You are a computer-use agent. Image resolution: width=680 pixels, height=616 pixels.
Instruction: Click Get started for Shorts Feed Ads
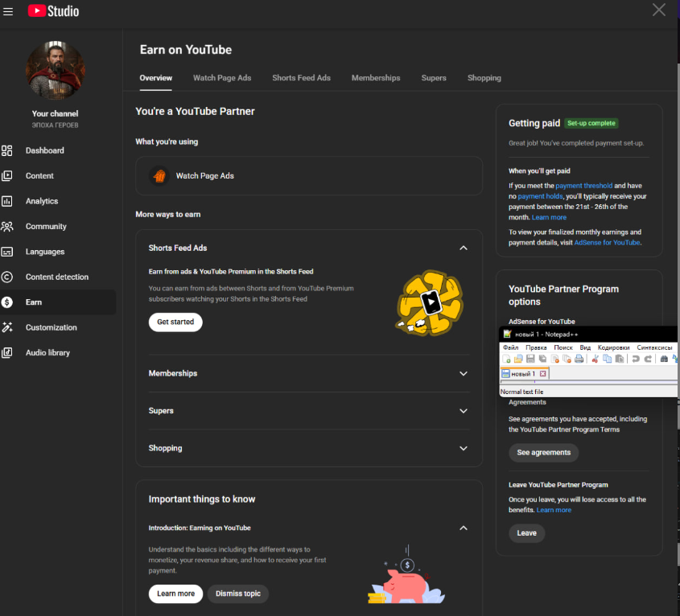click(175, 322)
